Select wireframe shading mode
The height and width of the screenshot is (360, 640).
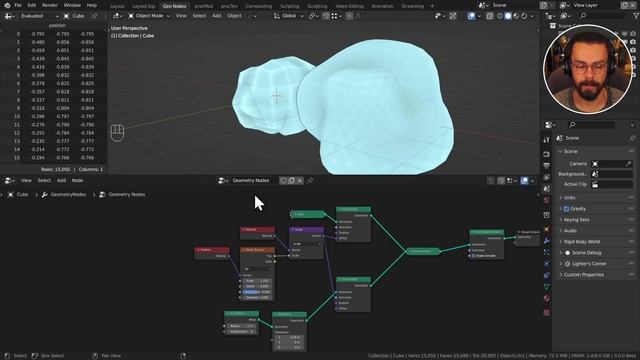[x=500, y=16]
